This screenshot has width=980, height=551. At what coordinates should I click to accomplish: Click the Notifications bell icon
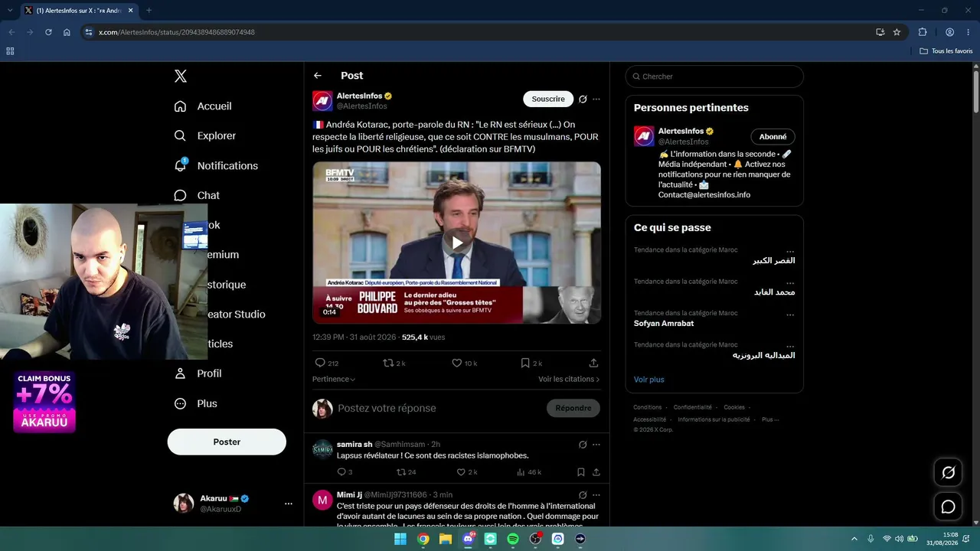[x=181, y=165]
